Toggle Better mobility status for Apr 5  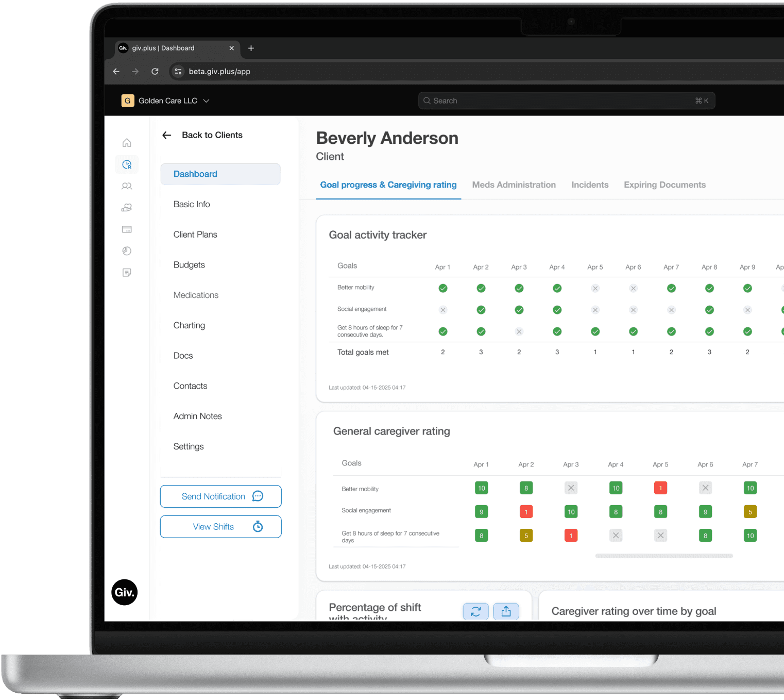(595, 288)
